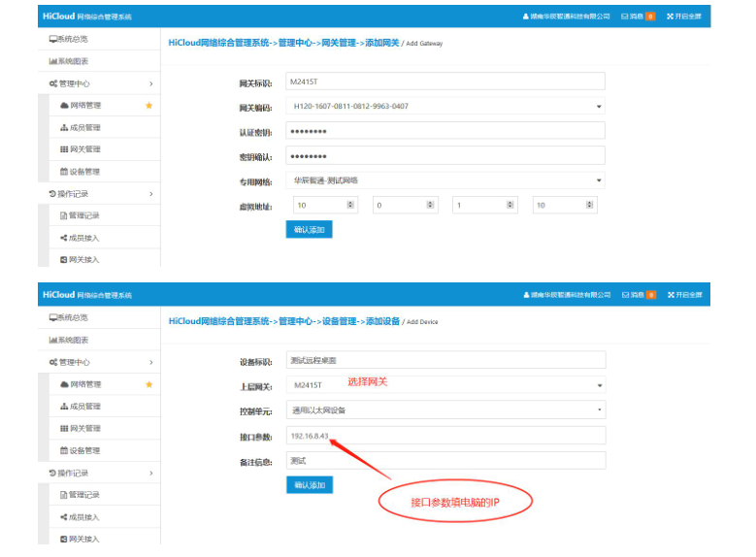Click the 消息 envelope icon in Add Gateway window header
Screen dimensions: 756x557
tap(626, 16)
